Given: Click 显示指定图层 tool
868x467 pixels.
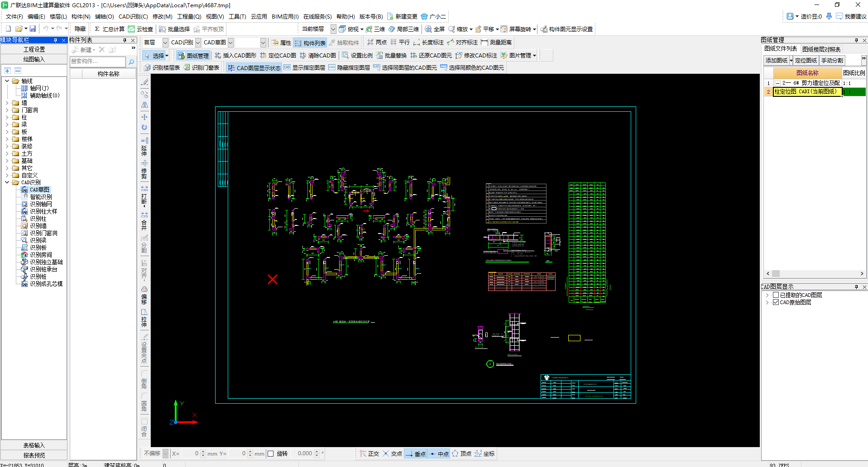Looking at the screenshot, I should (304, 68).
